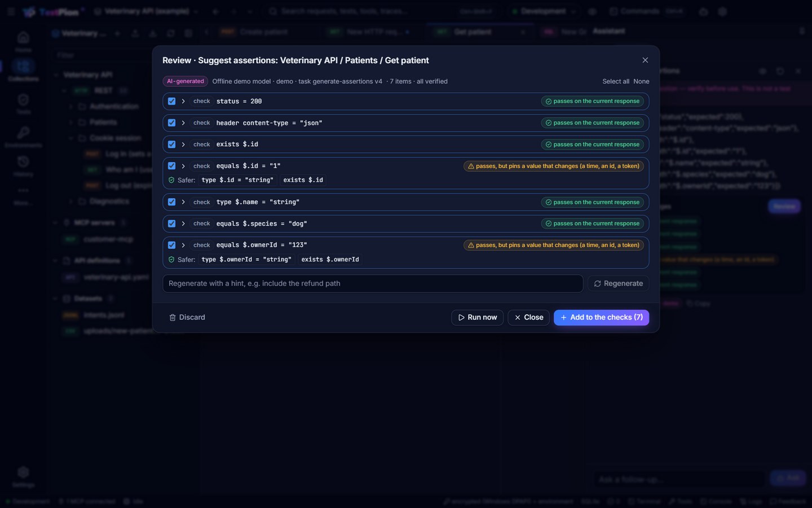Click the passes badge on header content-type row
812x508 pixels.
coord(593,122)
